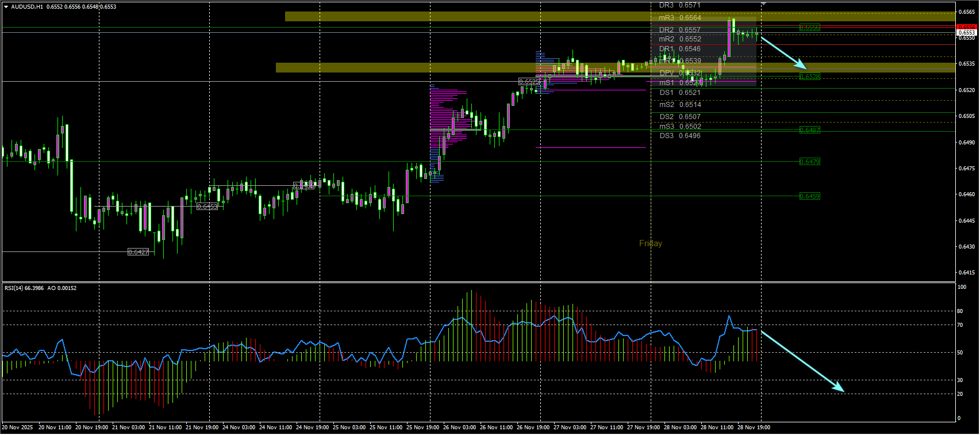Click 0.6475 on the price scale
This screenshot has width=980, height=435.
pos(966,169)
